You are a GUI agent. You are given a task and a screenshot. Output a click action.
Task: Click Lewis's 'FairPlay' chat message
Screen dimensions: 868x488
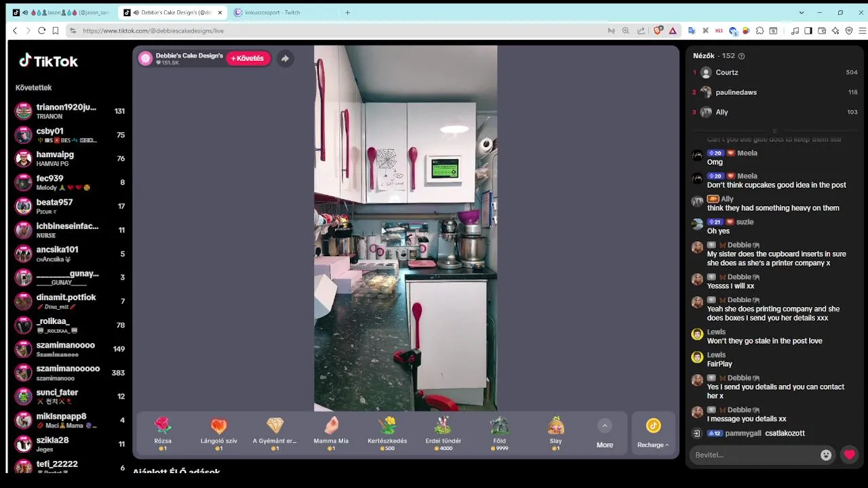(719, 364)
